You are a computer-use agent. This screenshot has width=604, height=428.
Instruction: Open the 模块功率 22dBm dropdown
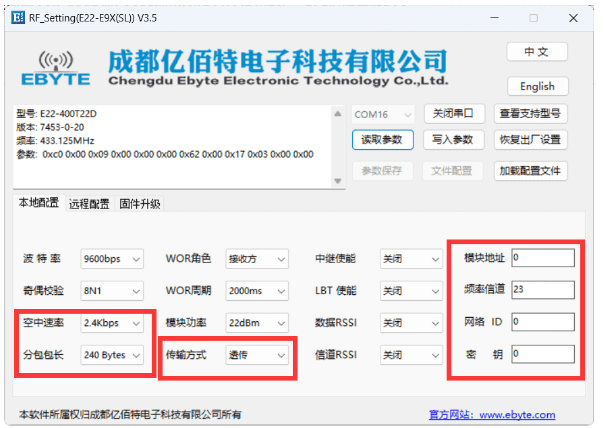coord(257,323)
